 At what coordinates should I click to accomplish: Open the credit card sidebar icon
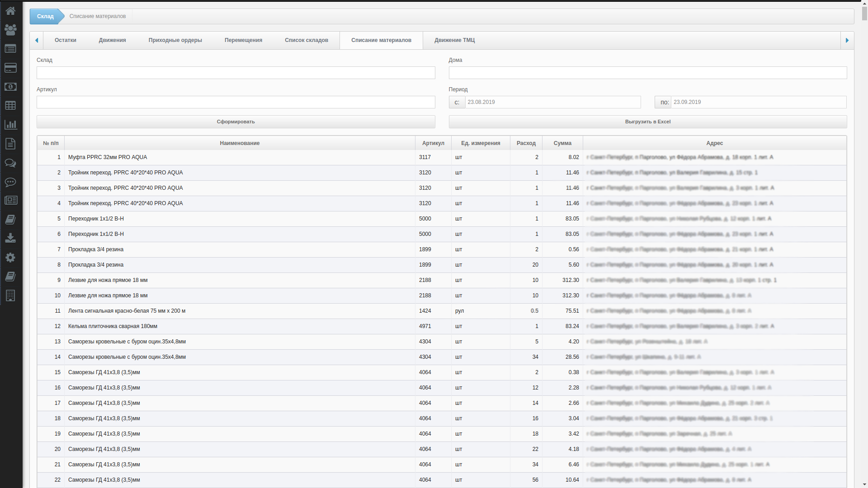point(10,68)
